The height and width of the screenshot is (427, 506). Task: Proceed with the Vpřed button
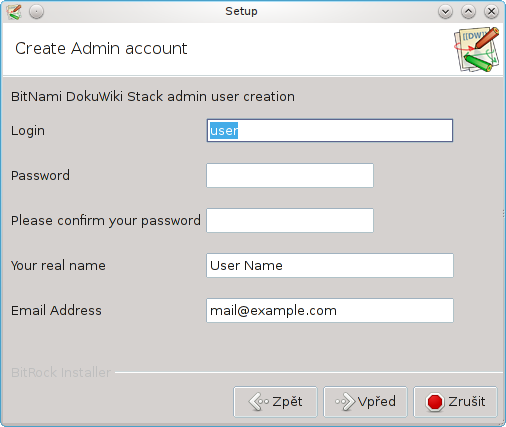[x=365, y=402]
